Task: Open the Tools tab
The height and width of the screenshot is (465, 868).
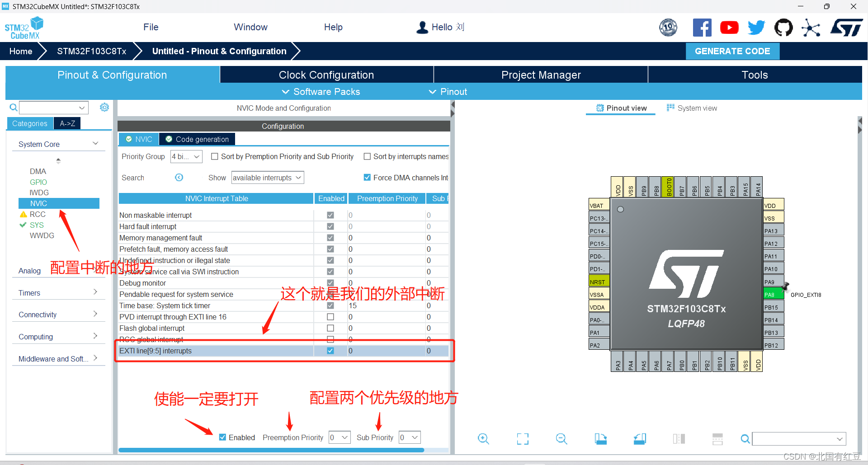Action: [755, 75]
